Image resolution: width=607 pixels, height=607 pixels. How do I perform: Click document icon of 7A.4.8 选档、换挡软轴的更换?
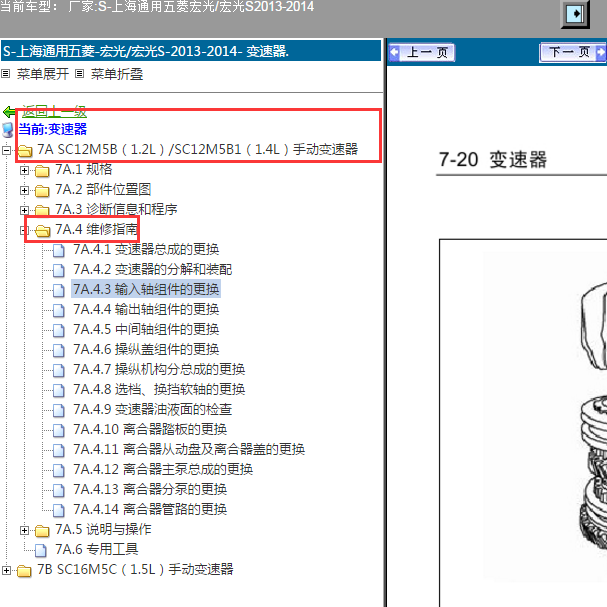pyautogui.click(x=58, y=390)
